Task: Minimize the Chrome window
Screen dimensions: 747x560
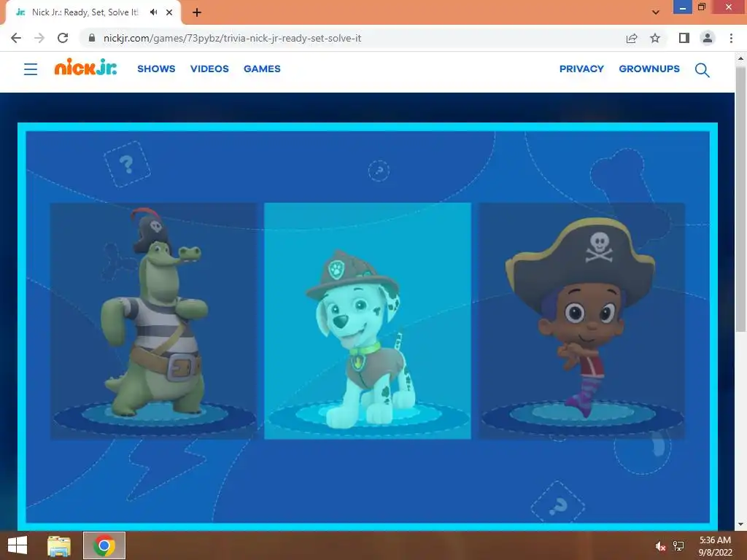Action: click(x=683, y=7)
